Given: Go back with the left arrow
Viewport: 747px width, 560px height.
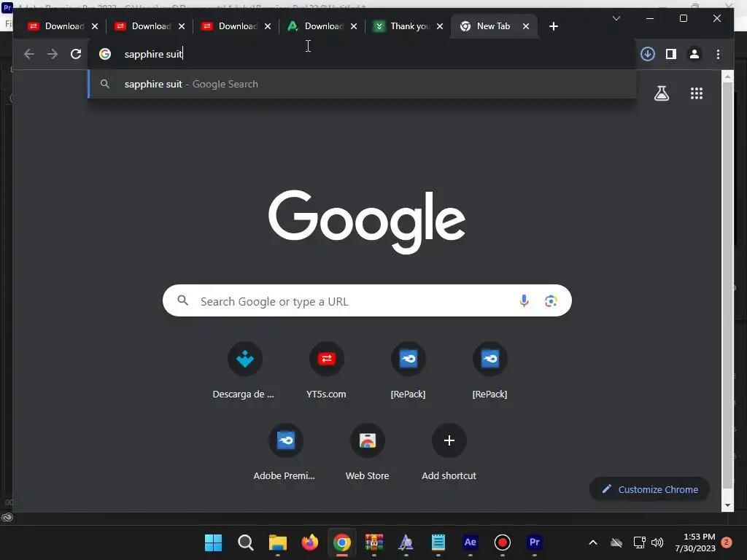Looking at the screenshot, I should (29, 54).
